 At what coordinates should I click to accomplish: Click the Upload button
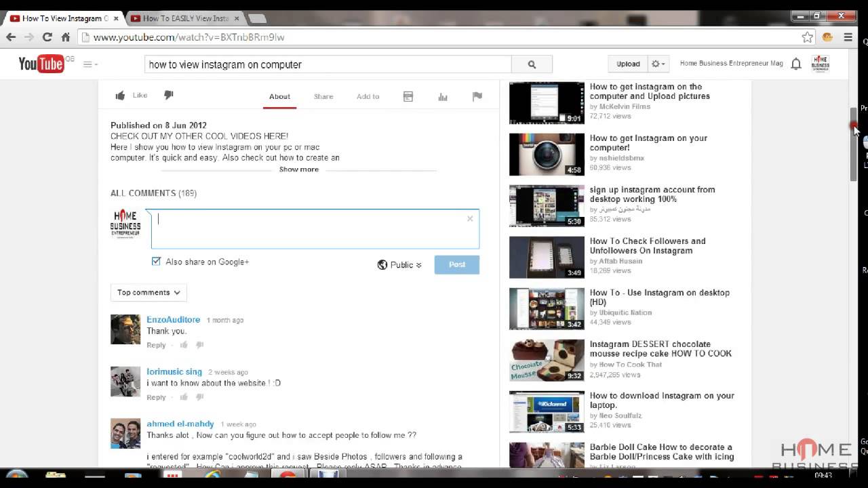(628, 64)
